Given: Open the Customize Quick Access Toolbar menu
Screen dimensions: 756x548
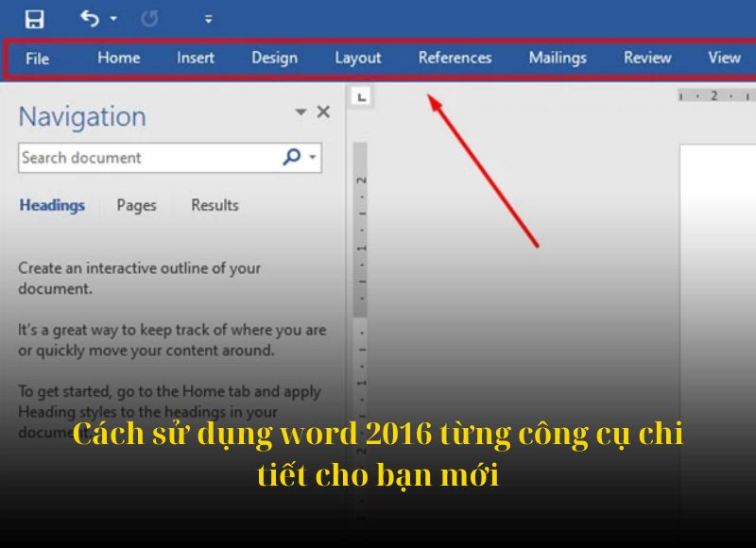Looking at the screenshot, I should click(x=206, y=17).
